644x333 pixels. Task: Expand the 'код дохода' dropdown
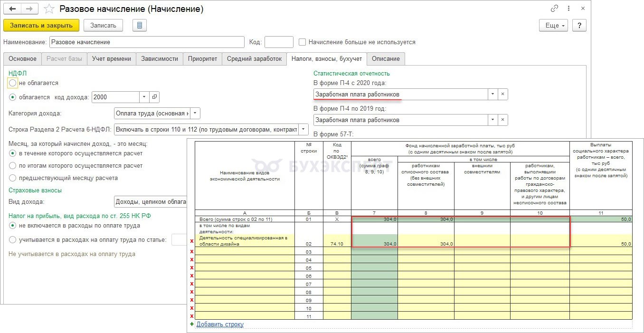(144, 97)
